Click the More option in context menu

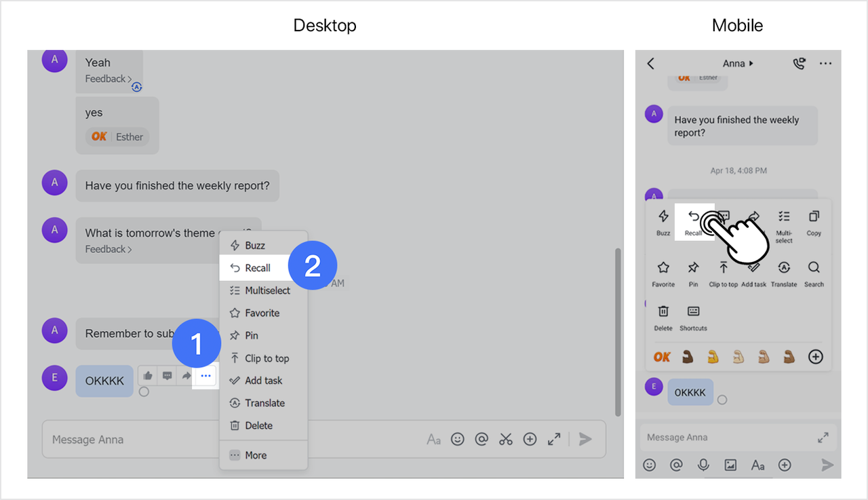point(255,455)
